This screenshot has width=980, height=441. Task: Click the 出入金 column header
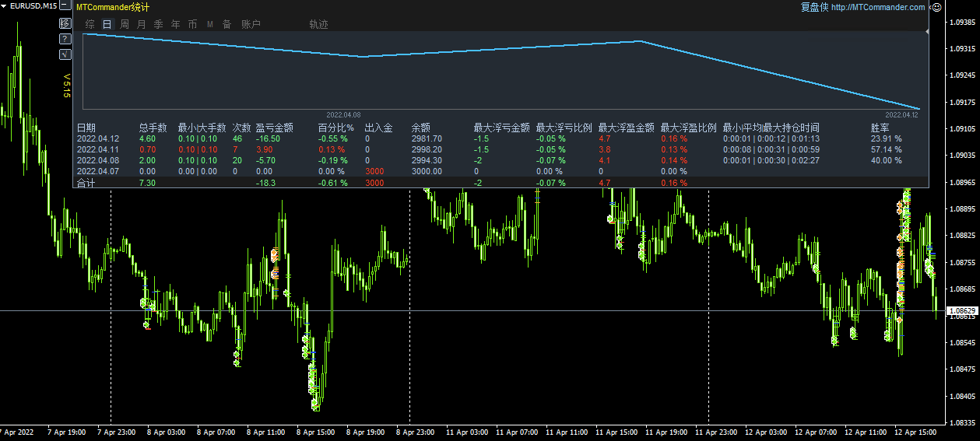(378, 128)
